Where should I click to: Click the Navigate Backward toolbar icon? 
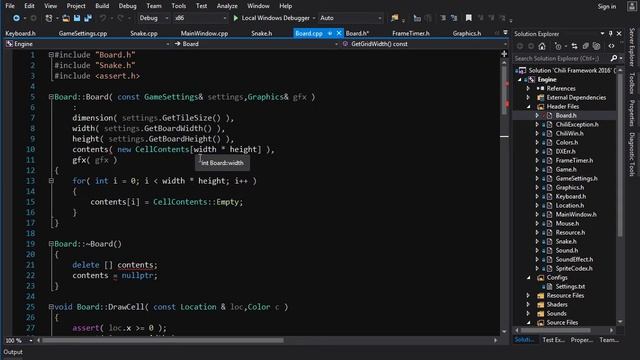click(x=16, y=18)
